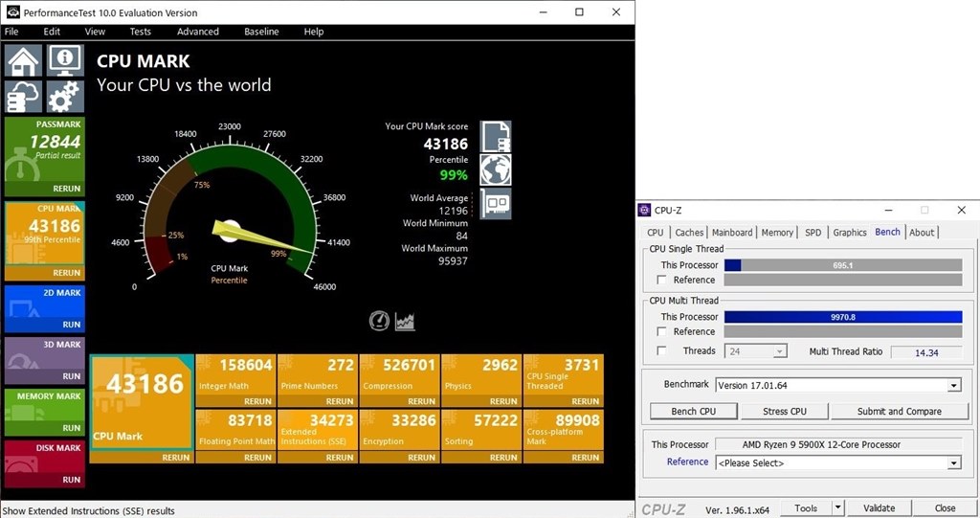
Task: Rerun the PassMark overall test tile
Action: tap(66, 189)
